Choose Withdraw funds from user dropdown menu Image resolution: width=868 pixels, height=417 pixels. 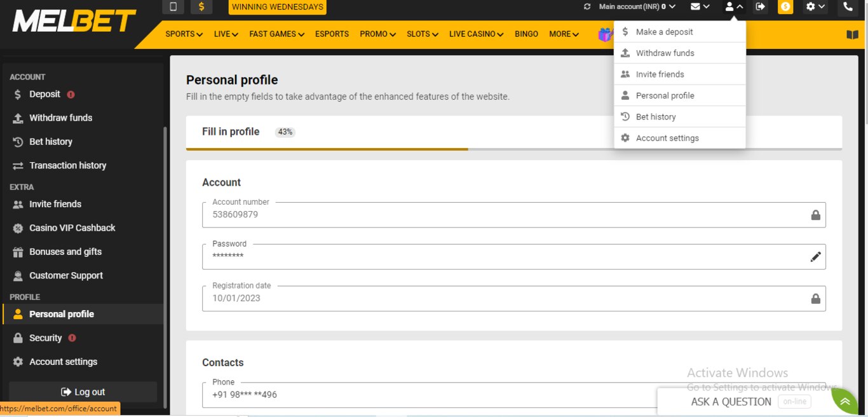(679, 53)
